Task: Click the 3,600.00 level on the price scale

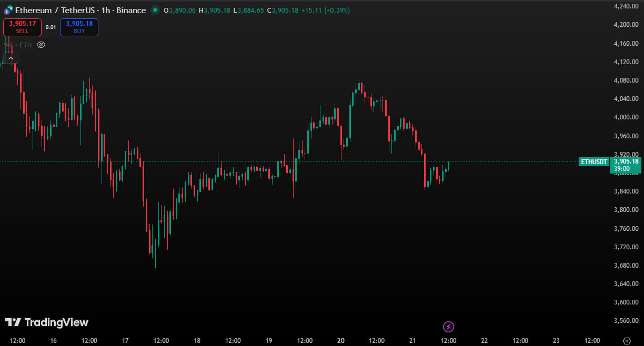Action: coord(626,302)
